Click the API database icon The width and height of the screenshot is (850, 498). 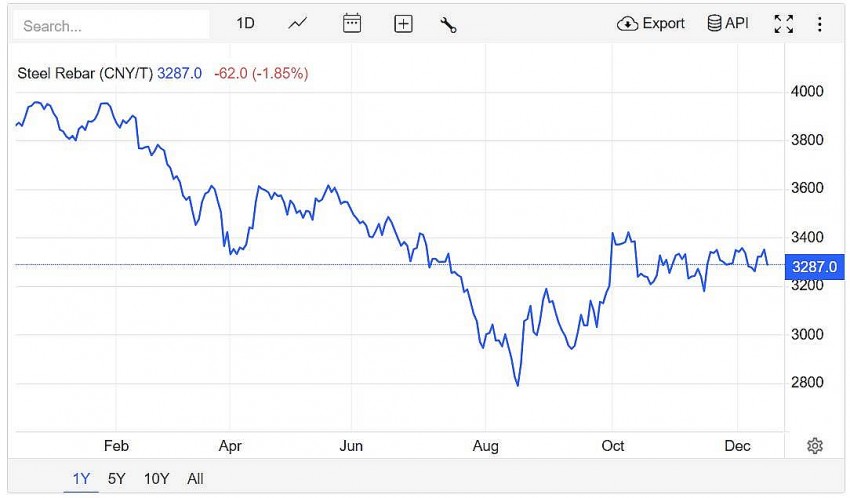click(x=714, y=24)
